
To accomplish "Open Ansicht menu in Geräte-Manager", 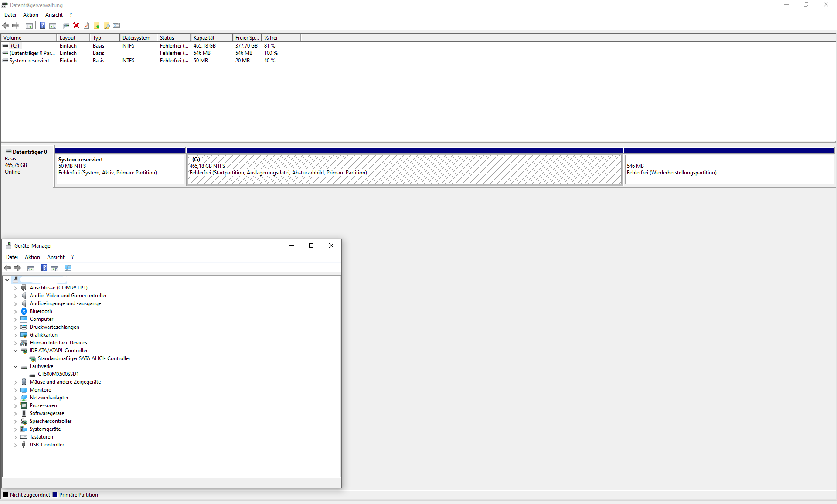I will pyautogui.click(x=55, y=257).
